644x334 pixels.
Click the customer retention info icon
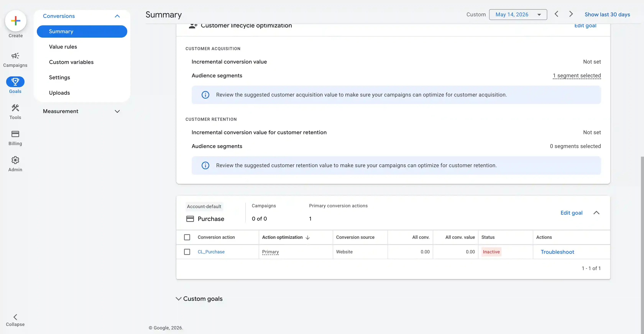(205, 165)
